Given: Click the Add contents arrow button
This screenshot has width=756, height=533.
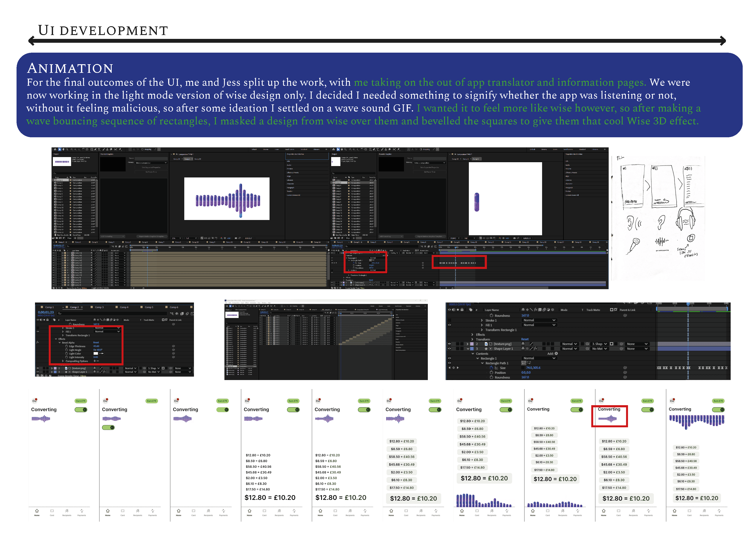Looking at the screenshot, I should [x=556, y=353].
